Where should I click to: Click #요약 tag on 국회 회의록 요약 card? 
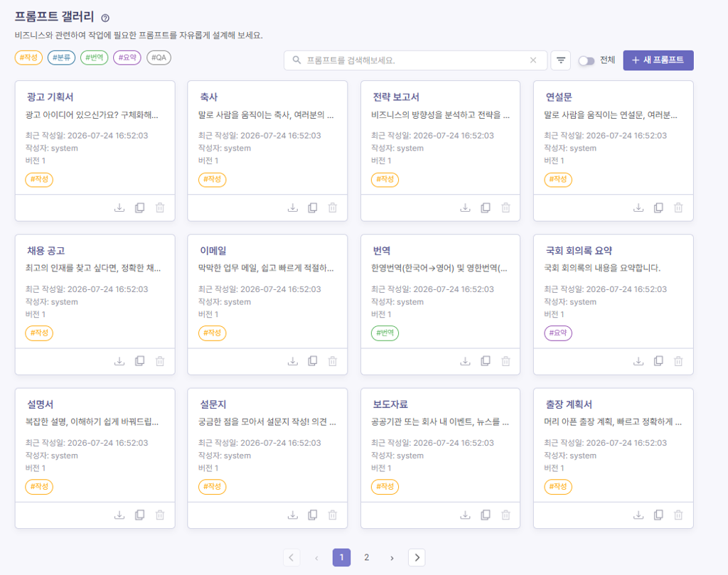pyautogui.click(x=558, y=333)
